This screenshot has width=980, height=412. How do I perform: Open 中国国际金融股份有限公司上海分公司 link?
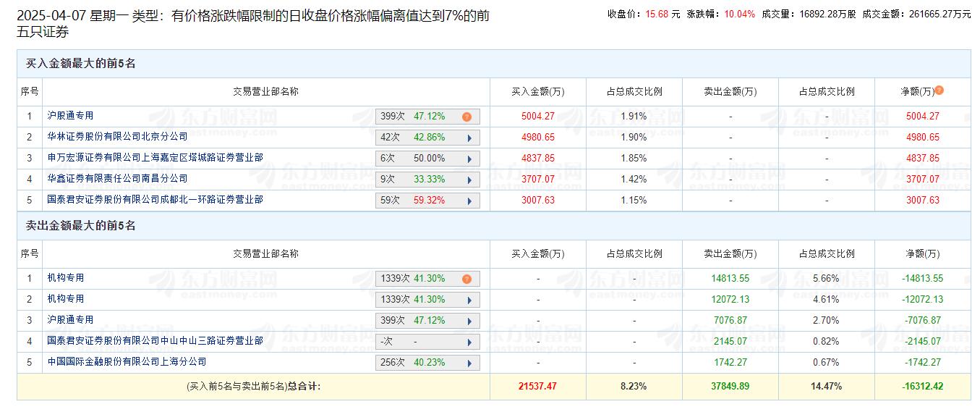click(127, 361)
